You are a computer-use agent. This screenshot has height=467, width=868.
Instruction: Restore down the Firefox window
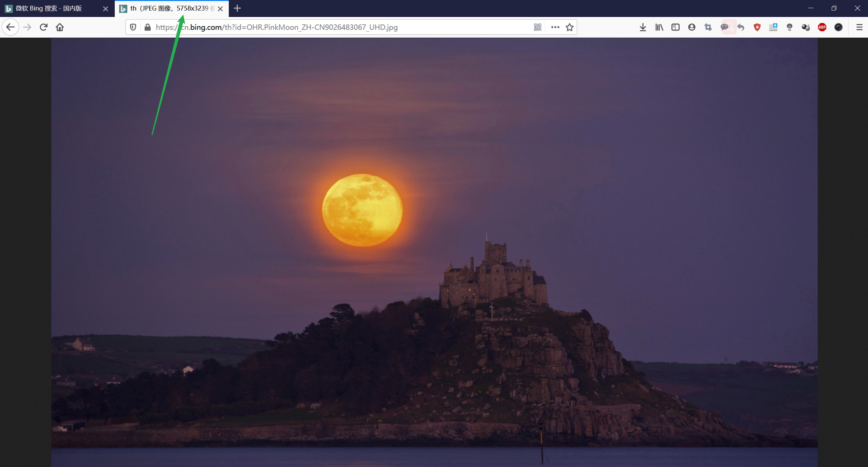pyautogui.click(x=834, y=8)
